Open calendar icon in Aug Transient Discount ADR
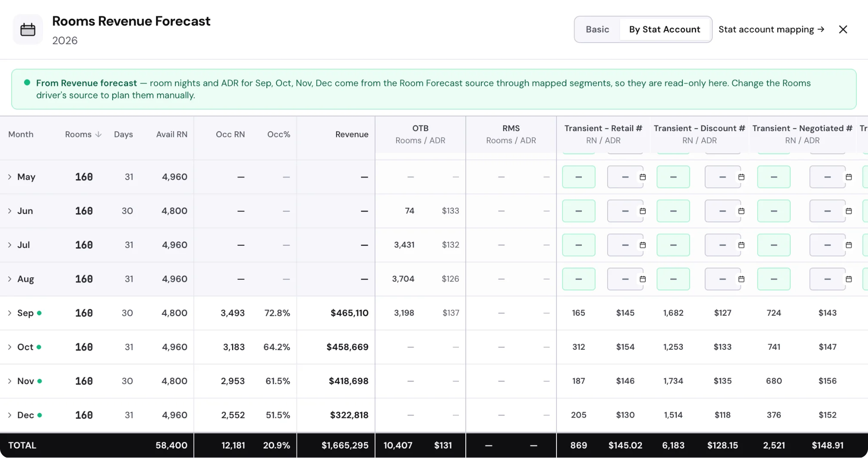Image resolution: width=868 pixels, height=458 pixels. 741,279
